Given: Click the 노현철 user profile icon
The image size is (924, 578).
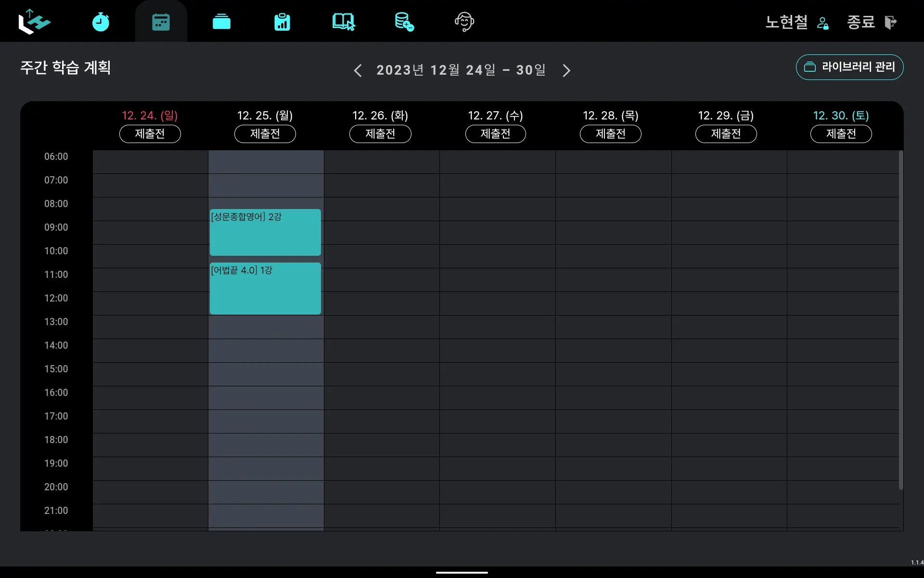Looking at the screenshot, I should pos(822,23).
